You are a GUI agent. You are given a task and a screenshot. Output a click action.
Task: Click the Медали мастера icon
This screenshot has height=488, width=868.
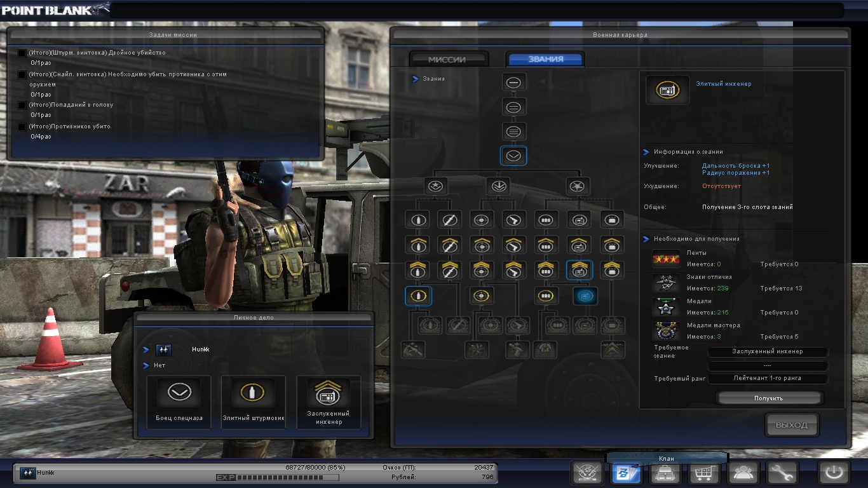click(666, 331)
